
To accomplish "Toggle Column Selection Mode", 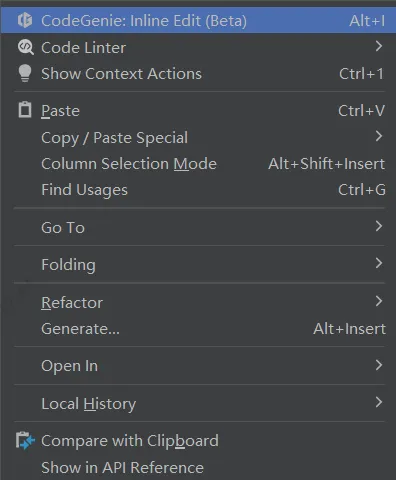I will pyautogui.click(x=198, y=164).
